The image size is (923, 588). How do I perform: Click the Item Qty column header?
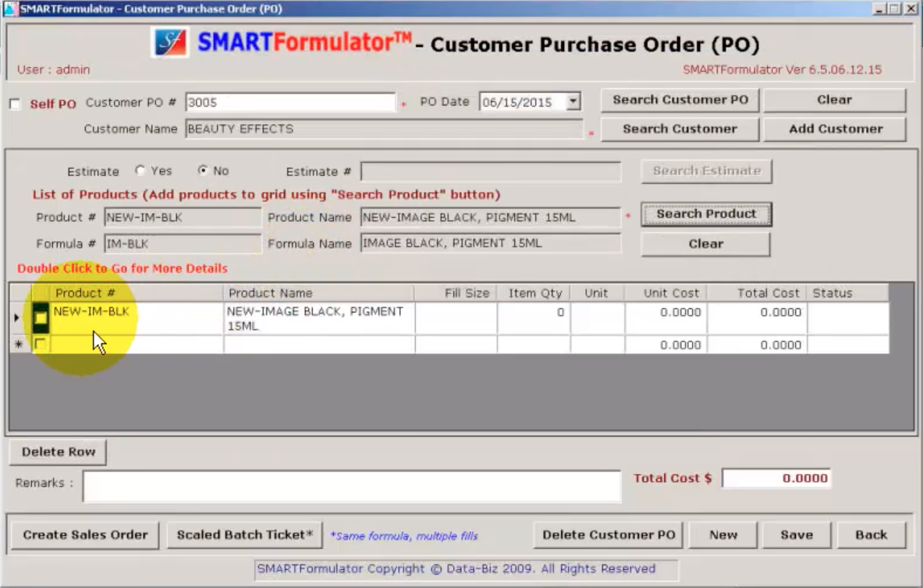(534, 293)
